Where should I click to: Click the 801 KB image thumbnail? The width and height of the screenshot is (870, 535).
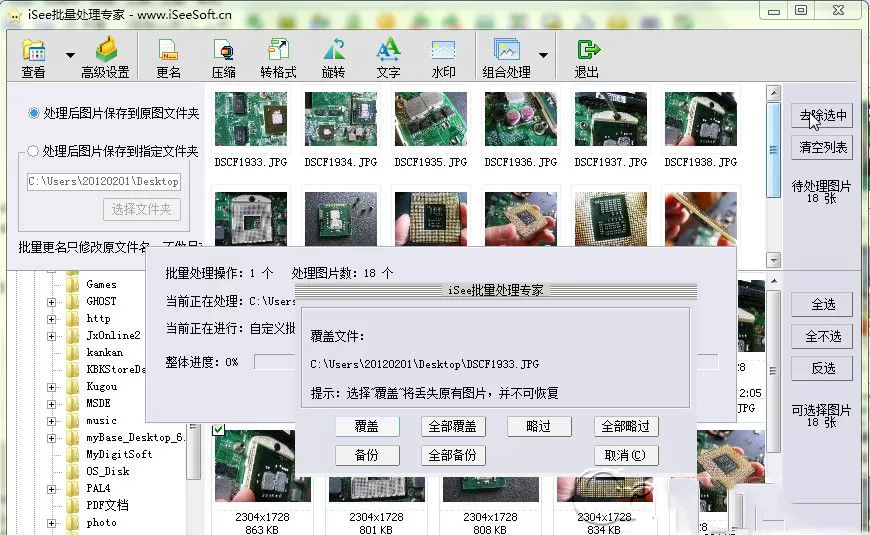[x=376, y=489]
